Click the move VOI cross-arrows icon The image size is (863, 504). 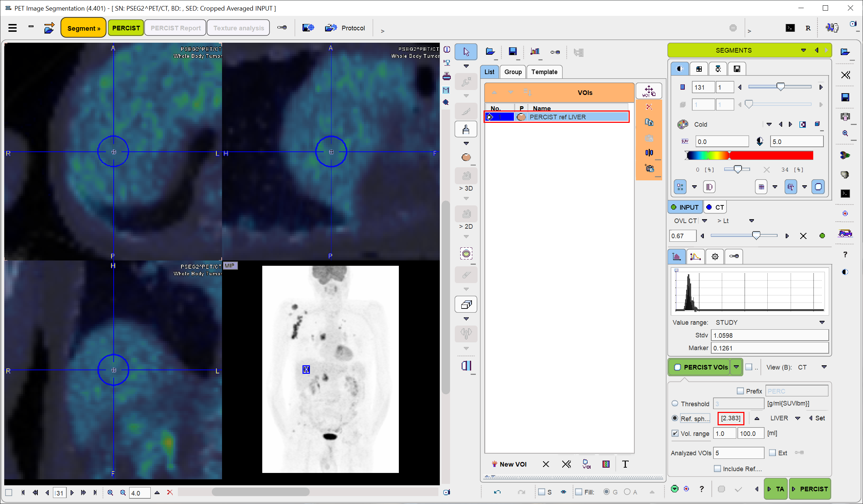(649, 91)
